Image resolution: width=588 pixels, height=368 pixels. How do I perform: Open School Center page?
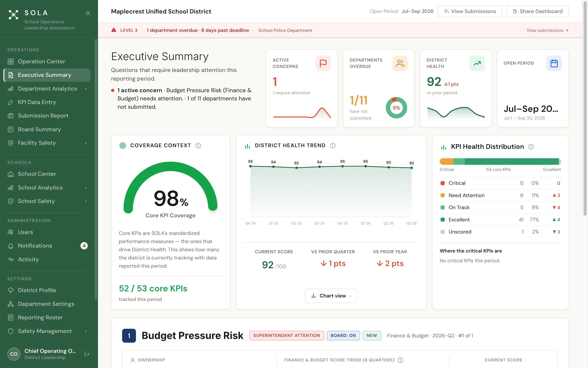point(47,174)
